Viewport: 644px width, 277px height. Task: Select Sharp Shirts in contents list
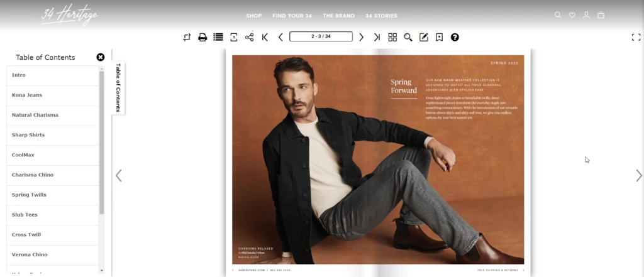coord(53,135)
